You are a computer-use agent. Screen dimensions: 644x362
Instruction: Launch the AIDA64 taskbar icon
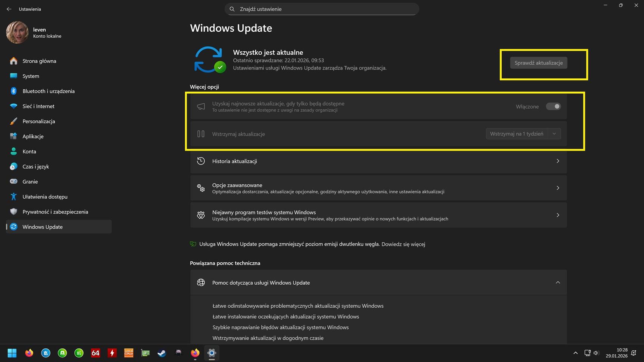coord(96,353)
